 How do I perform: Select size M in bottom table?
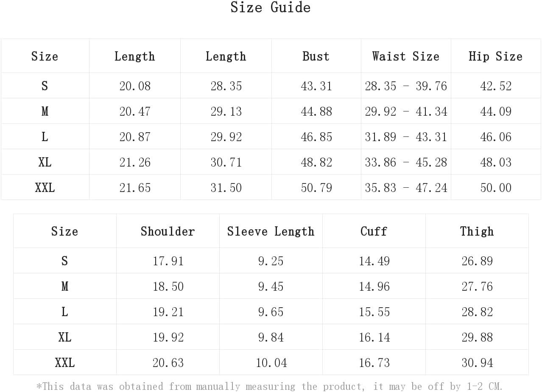pyautogui.click(x=64, y=286)
